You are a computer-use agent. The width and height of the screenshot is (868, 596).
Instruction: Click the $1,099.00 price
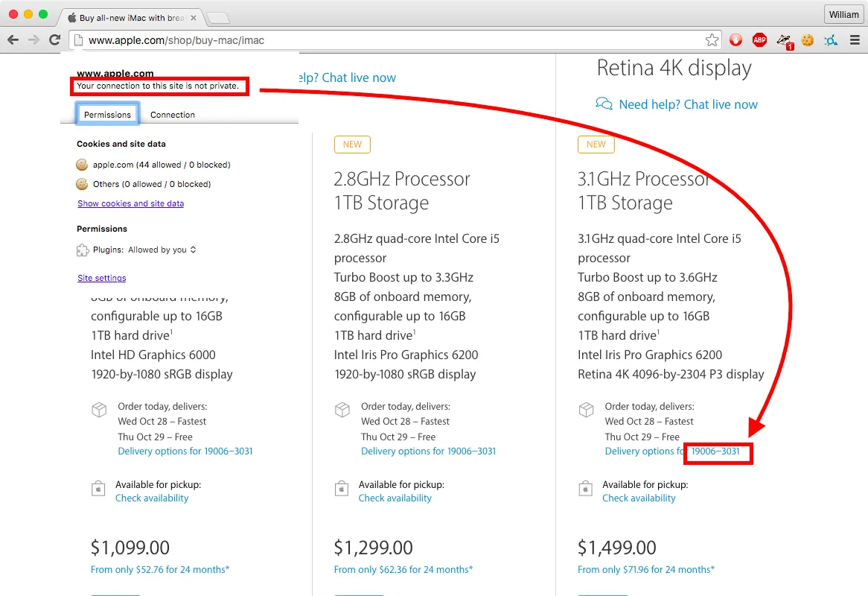click(130, 548)
